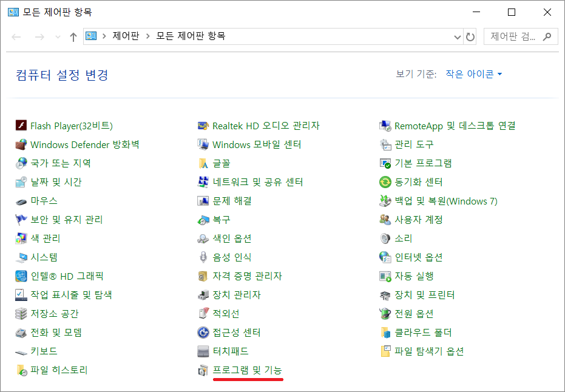Click the search magnifier icon
The image size is (565, 392).
(x=547, y=36)
